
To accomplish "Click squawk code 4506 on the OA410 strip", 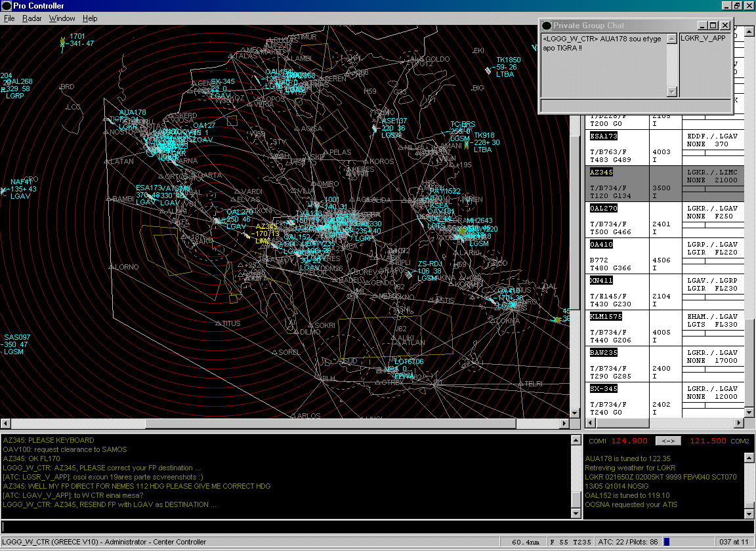I will (x=661, y=260).
